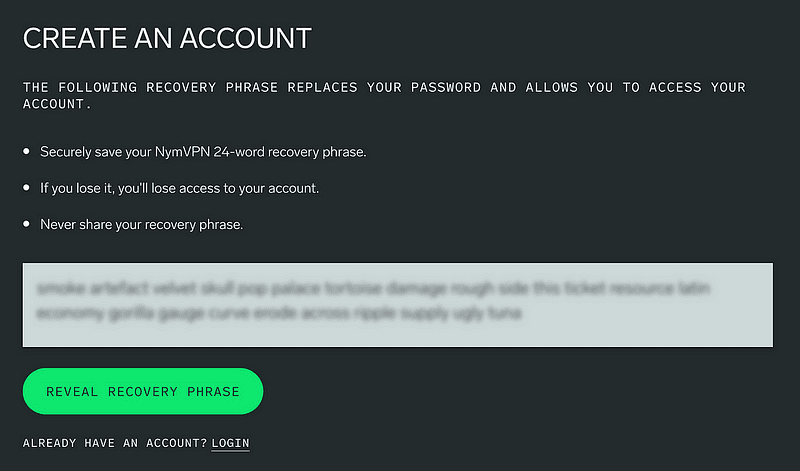The image size is (800, 471).
Task: Click the bullet dot beside 'Never share'
Action: [x=27, y=224]
